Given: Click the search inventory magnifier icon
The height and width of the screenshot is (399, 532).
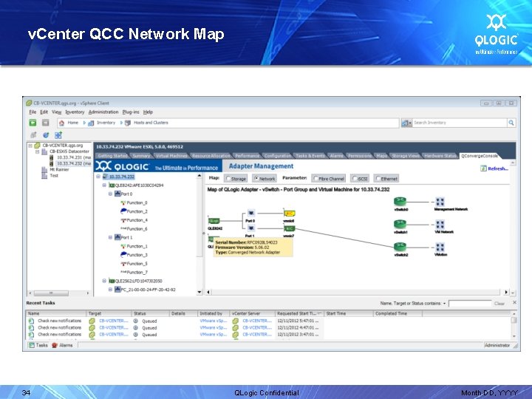Looking at the screenshot, I should (x=511, y=123).
